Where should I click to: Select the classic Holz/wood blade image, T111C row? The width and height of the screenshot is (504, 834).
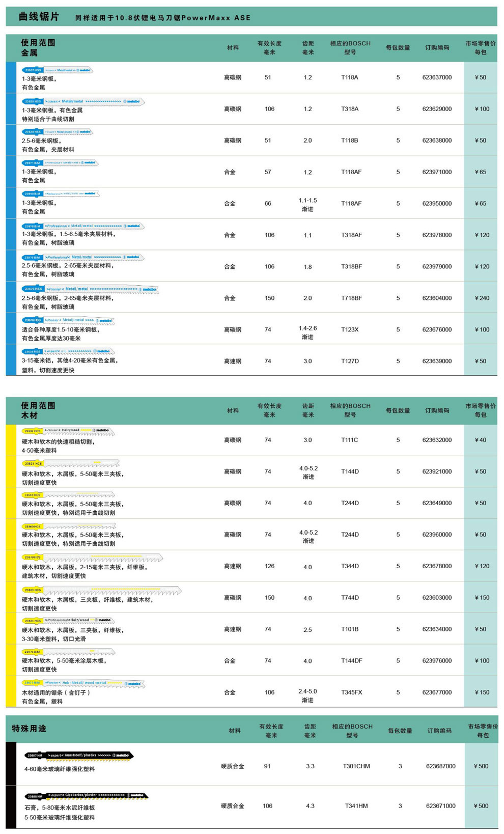(68, 431)
